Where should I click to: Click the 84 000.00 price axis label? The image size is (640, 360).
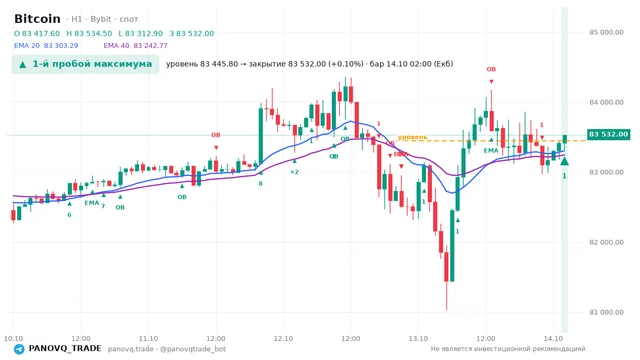click(x=606, y=102)
